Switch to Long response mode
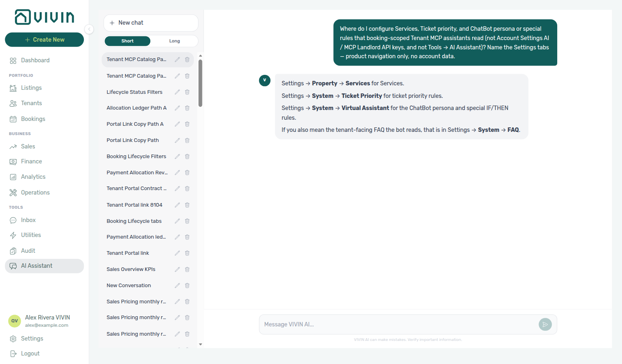 175,41
